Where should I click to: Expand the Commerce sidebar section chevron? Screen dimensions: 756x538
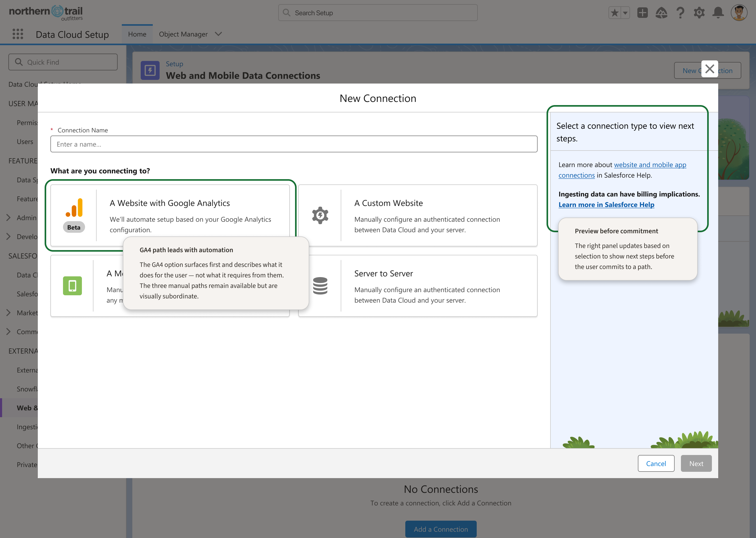9,332
